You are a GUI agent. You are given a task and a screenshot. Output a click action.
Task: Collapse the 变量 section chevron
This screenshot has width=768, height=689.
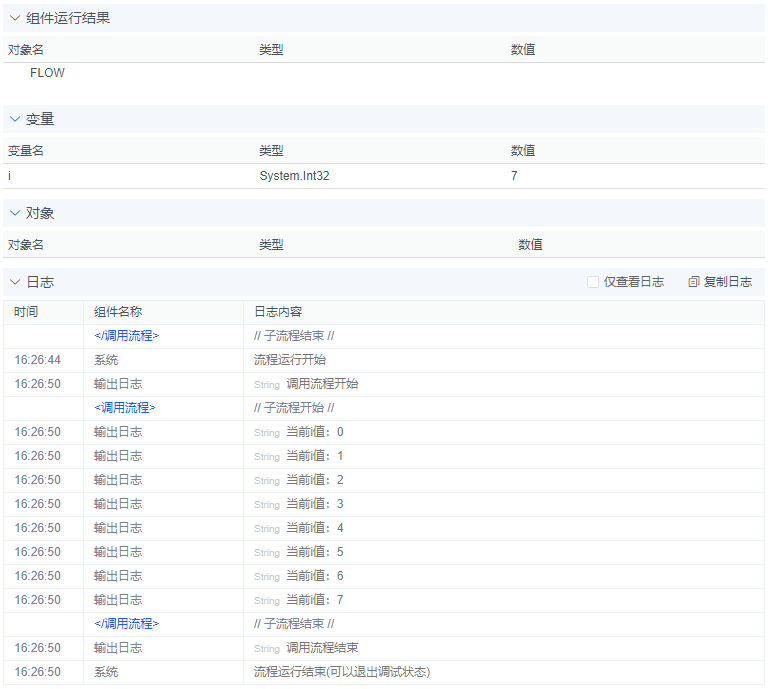point(15,119)
